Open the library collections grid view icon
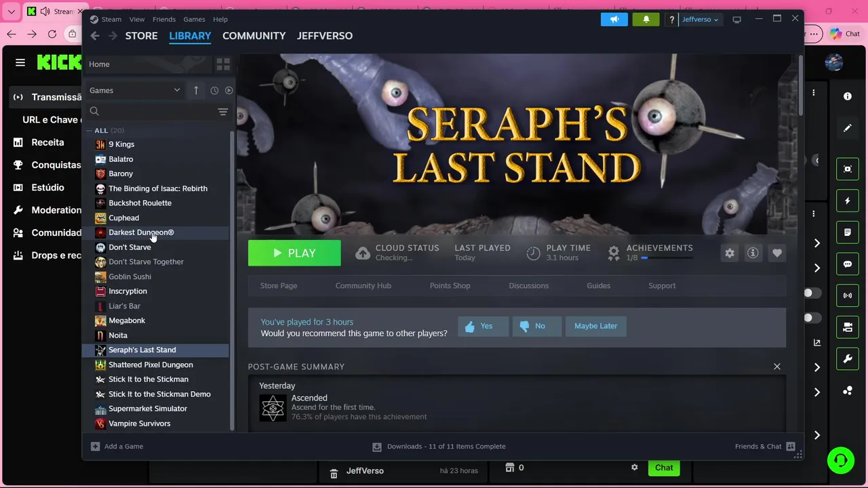The height and width of the screenshot is (488, 868). tap(223, 64)
